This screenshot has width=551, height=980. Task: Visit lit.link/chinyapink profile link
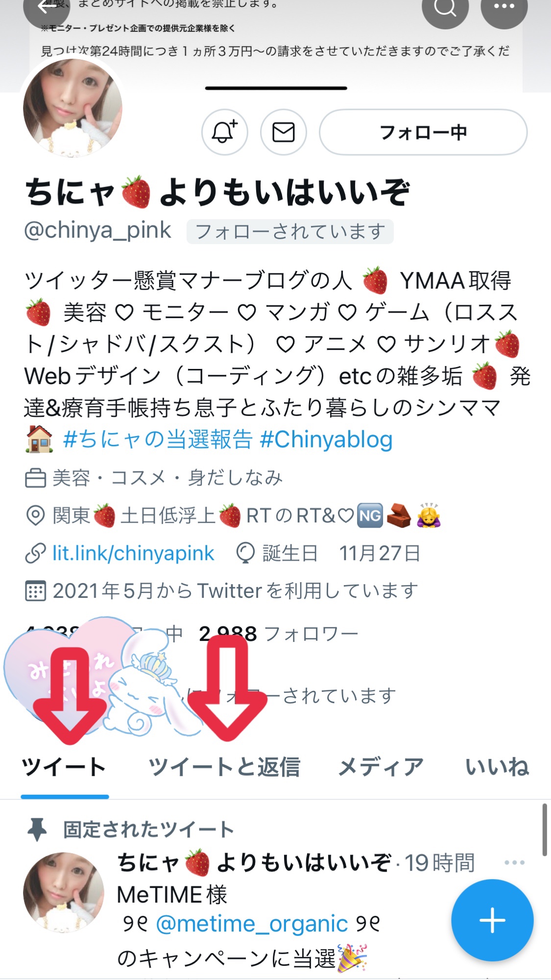133,553
